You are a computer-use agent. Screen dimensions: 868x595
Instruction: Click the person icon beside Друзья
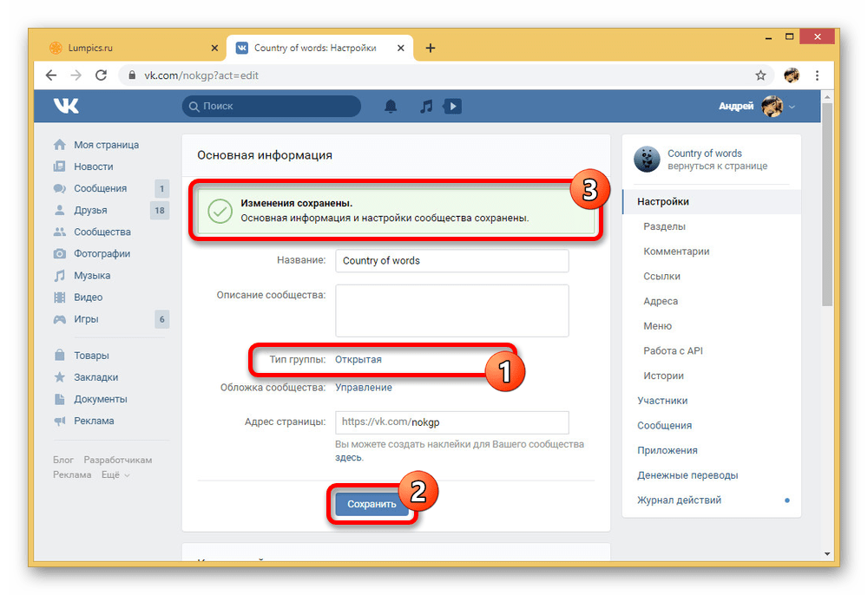point(60,210)
